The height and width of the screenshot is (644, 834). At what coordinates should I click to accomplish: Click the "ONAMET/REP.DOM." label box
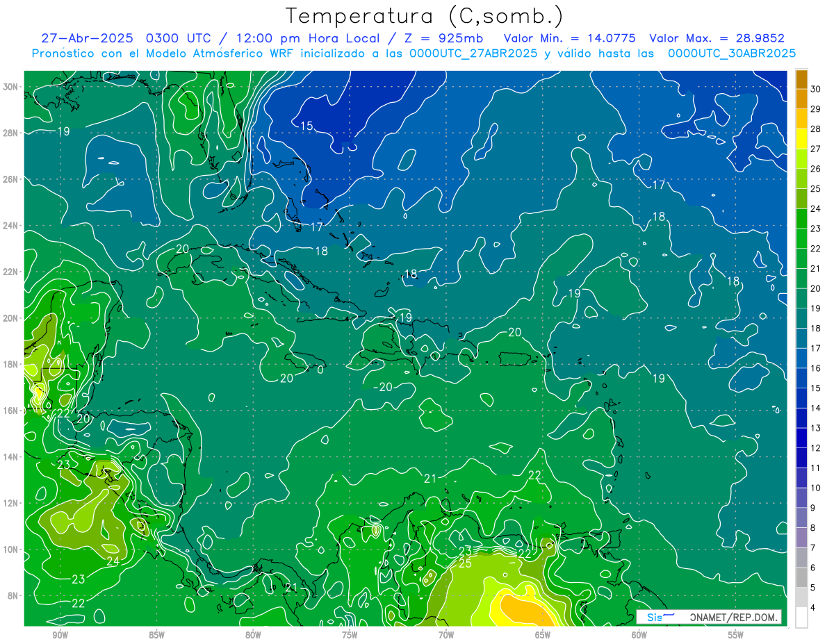(x=708, y=617)
